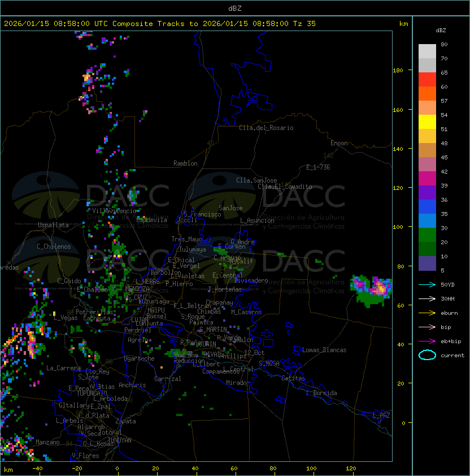Click the MENDOZA city label
The height and width of the screenshot is (476, 470).
point(137,289)
